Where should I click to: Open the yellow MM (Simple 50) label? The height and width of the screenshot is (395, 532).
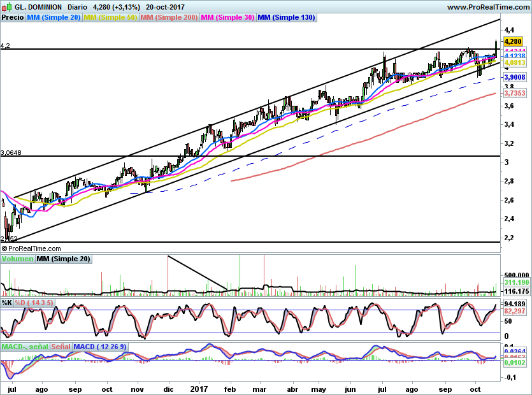110,17
